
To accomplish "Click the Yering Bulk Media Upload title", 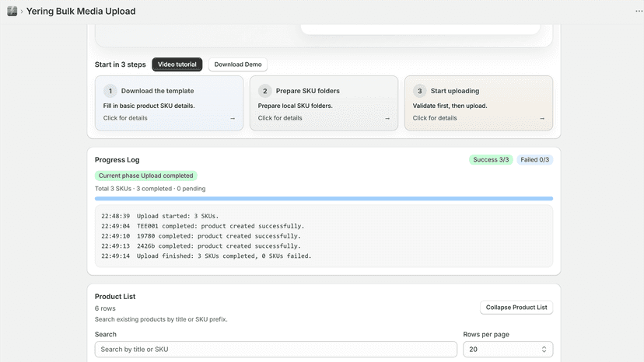I will (x=81, y=11).
